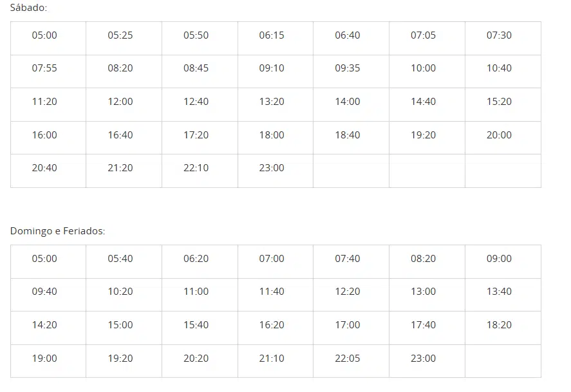The height and width of the screenshot is (392, 571).
Task: Click the 06:15 time in Sábado table
Action: coord(272,35)
